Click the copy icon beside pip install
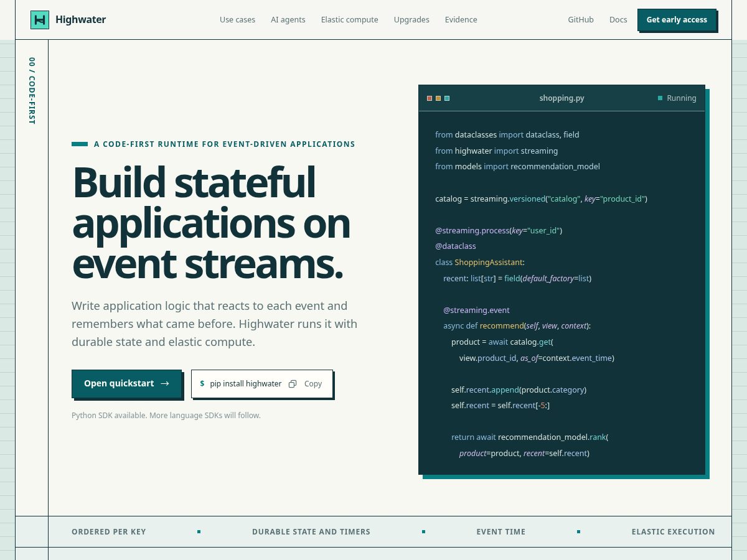The image size is (747, 560). click(x=293, y=384)
